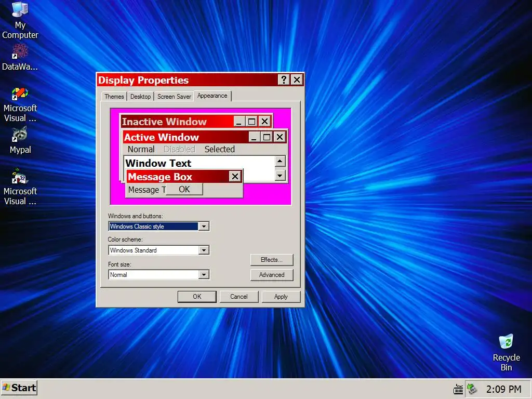532x399 pixels.
Task: Click the Start button
Action: [19, 388]
